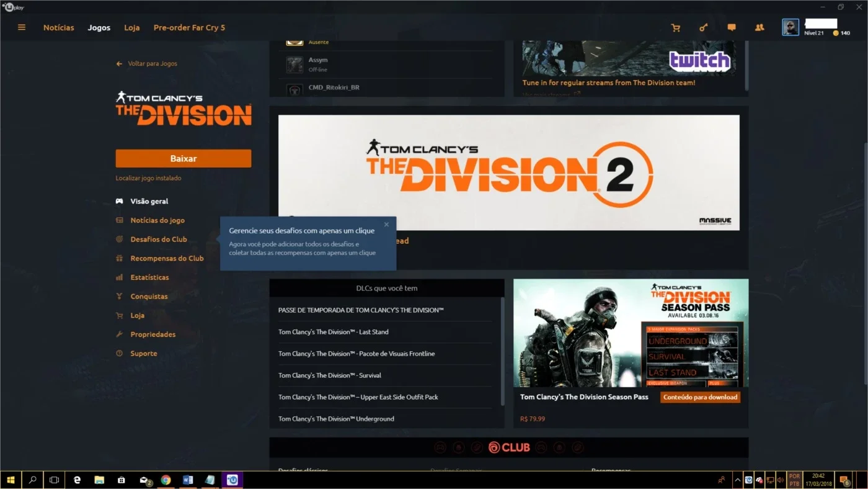Select Suporte in sidebar
The image size is (868, 489).
pos(144,354)
